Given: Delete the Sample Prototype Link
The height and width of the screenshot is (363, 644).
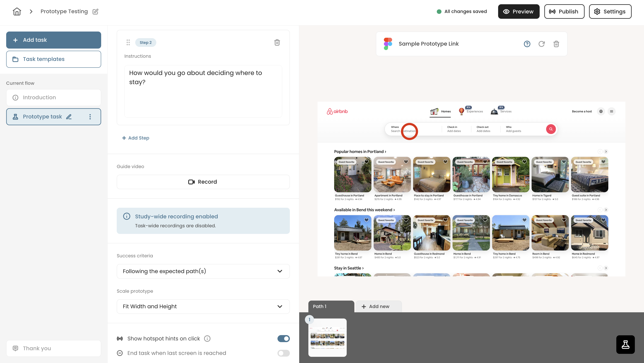Looking at the screenshot, I should (x=556, y=44).
